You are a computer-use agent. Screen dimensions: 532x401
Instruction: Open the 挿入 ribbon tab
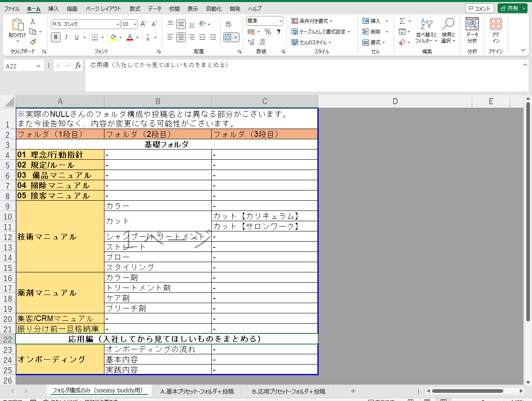53,9
